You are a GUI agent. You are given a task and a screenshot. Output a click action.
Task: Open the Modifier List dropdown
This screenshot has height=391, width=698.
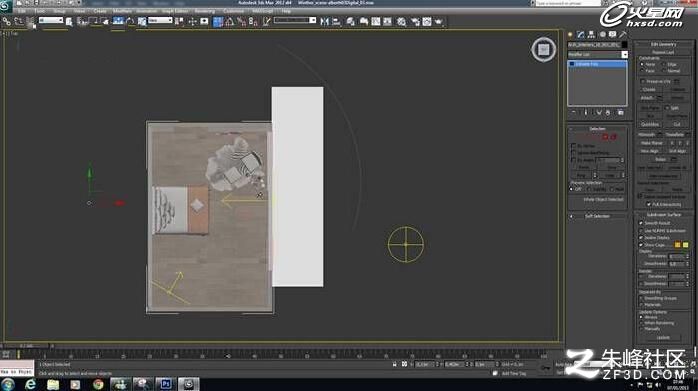(x=597, y=54)
